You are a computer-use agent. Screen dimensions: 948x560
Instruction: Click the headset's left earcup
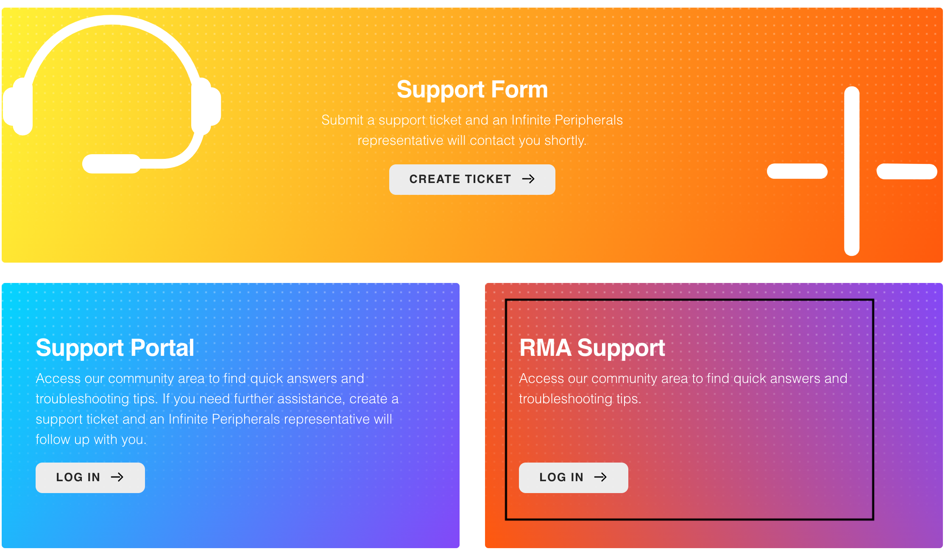20,107
